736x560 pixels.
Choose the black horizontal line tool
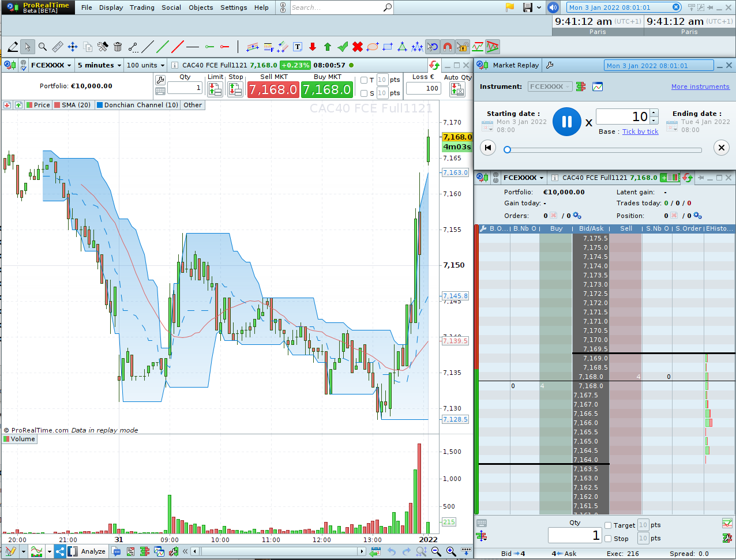coord(193,47)
